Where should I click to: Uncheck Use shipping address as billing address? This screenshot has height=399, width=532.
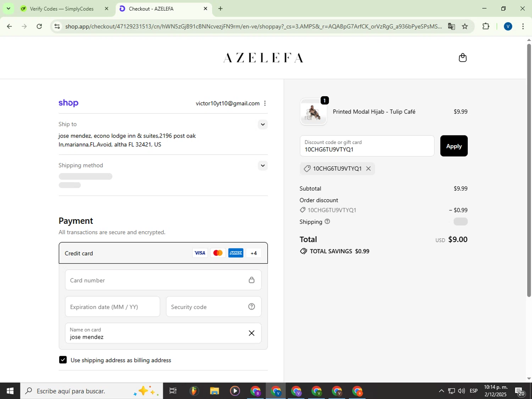coord(63,360)
